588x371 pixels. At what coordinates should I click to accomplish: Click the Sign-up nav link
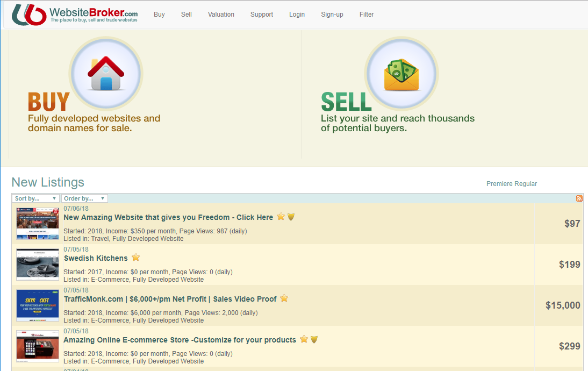pyautogui.click(x=332, y=15)
